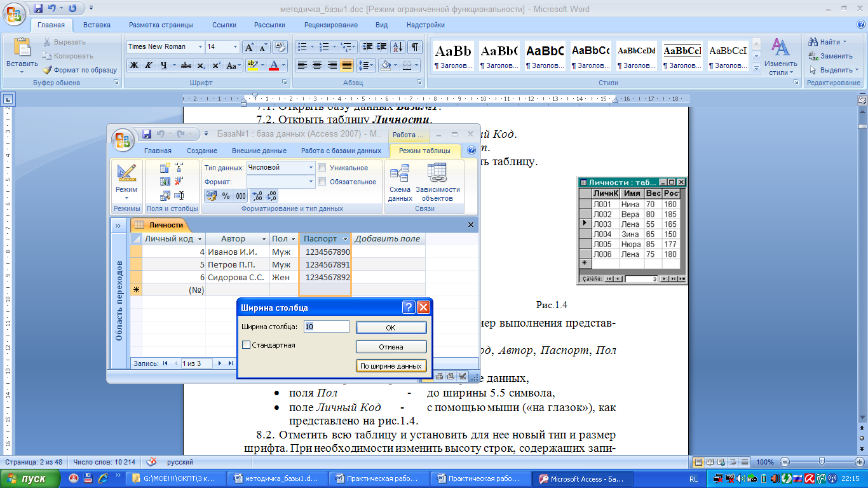Apply percent format in Access ribbon
This screenshot has width=868, height=488.
(x=226, y=196)
